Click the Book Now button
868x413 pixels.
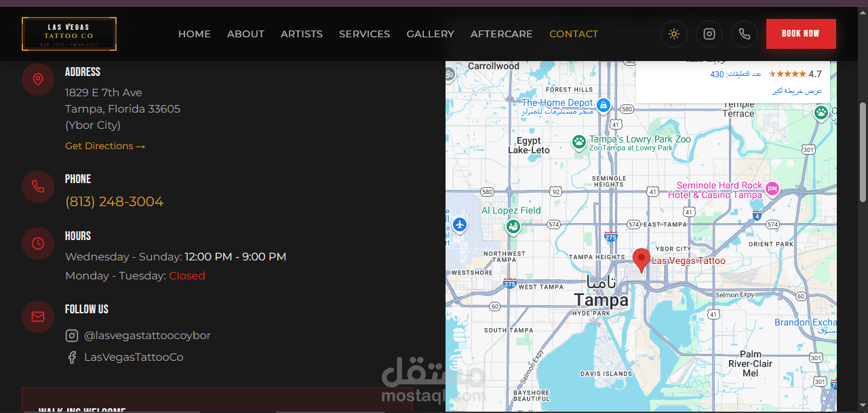click(801, 34)
